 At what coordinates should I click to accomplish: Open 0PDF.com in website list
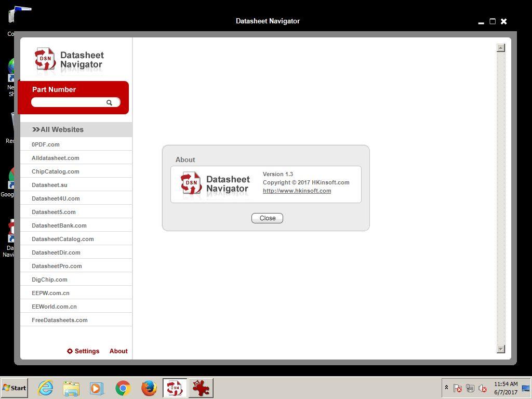click(x=76, y=144)
